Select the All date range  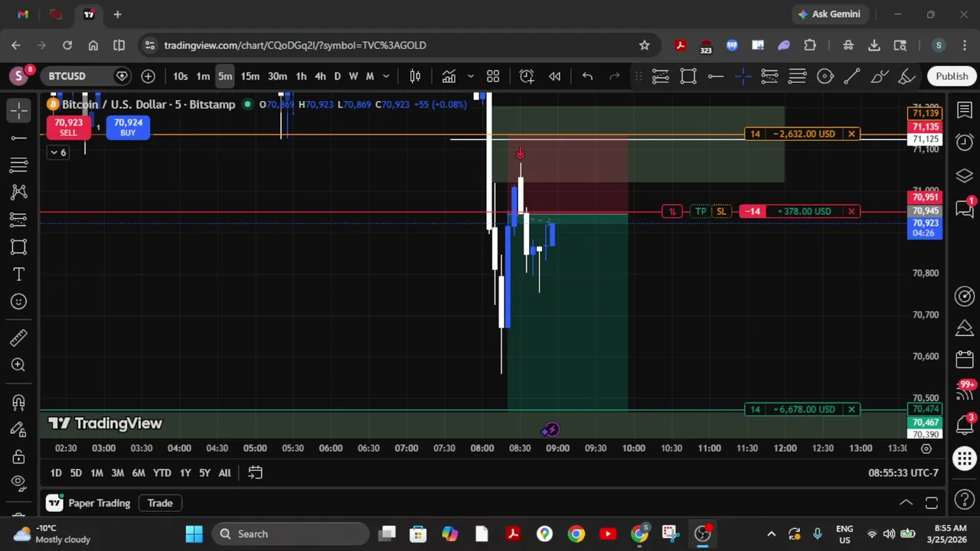(224, 473)
